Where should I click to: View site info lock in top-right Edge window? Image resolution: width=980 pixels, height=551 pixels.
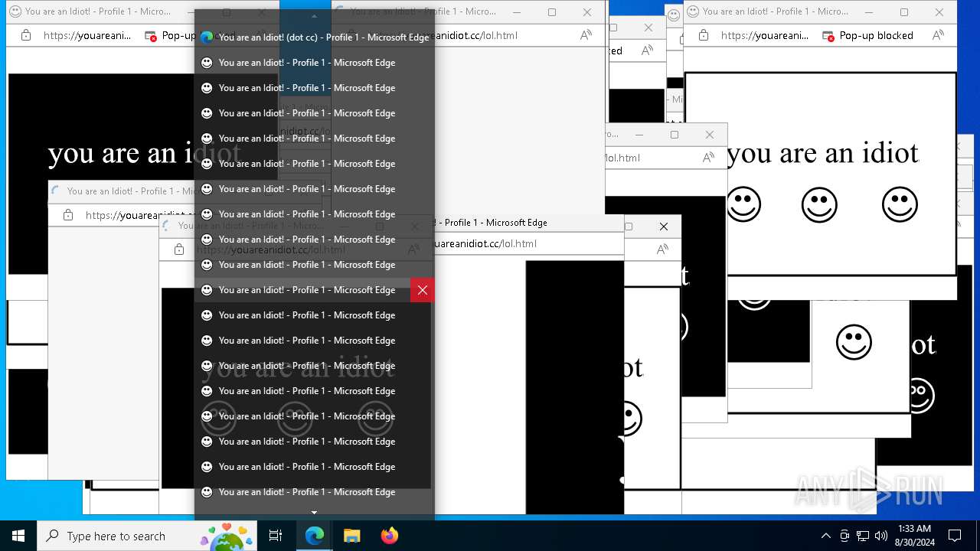click(x=704, y=35)
